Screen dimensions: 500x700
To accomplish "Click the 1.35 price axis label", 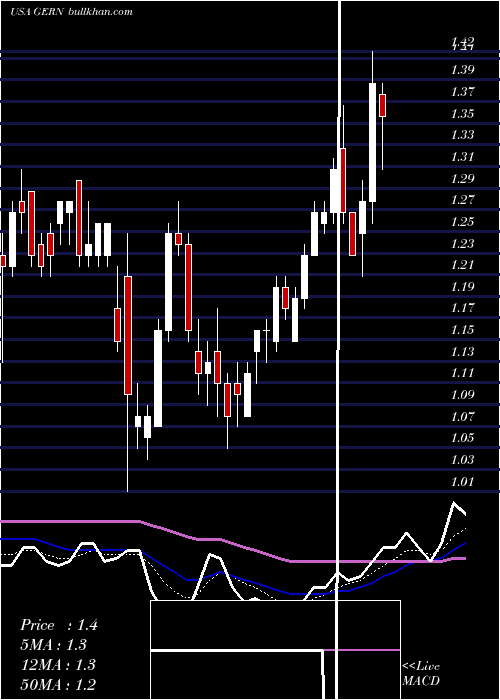I will (462, 113).
